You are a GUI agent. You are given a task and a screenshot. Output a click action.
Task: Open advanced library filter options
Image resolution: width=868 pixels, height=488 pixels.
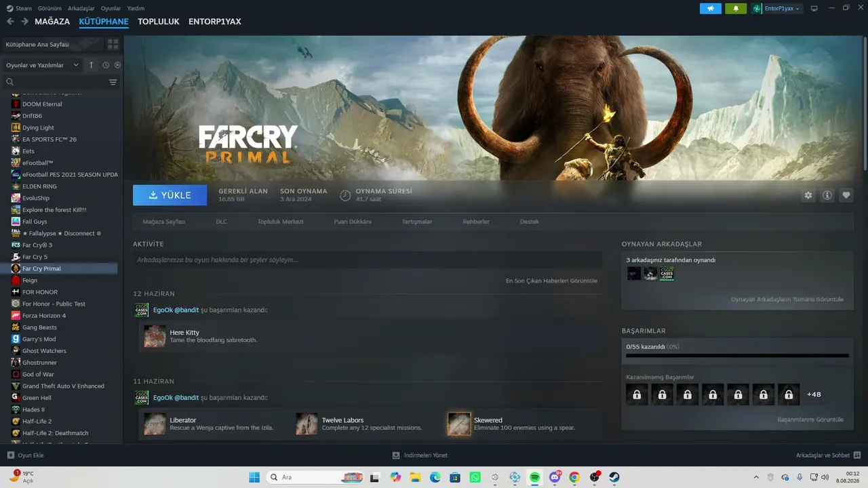coord(113,82)
